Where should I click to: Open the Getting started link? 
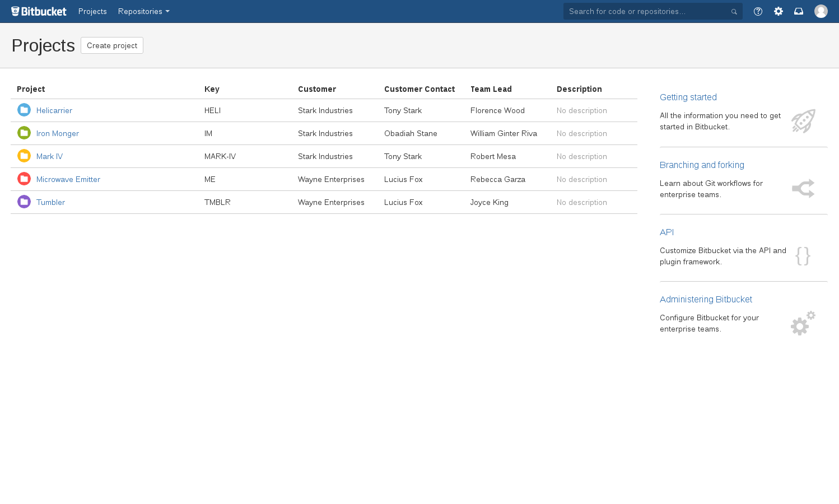point(688,97)
